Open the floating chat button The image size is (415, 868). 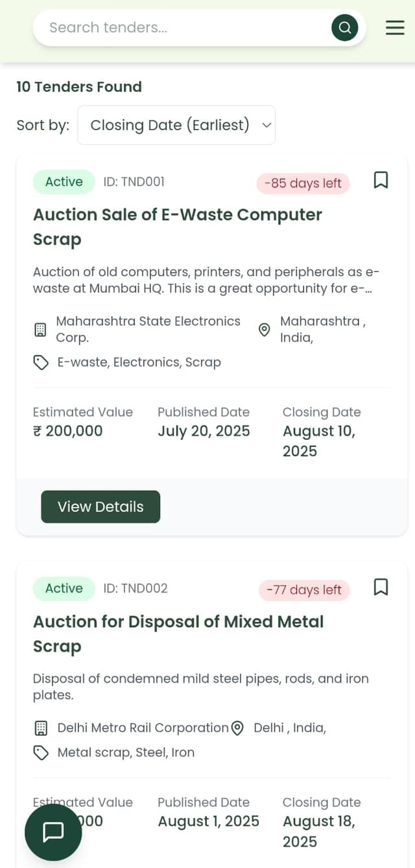coord(53,832)
